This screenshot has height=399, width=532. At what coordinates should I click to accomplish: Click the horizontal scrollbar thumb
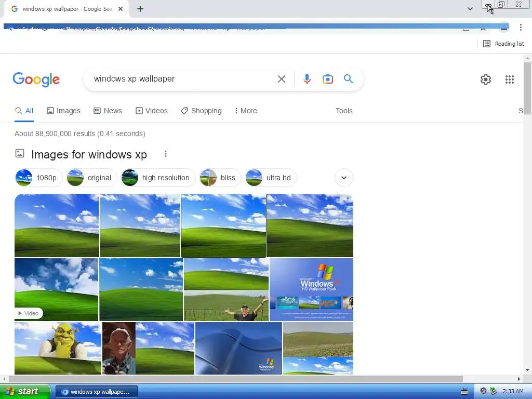[x=236, y=379]
